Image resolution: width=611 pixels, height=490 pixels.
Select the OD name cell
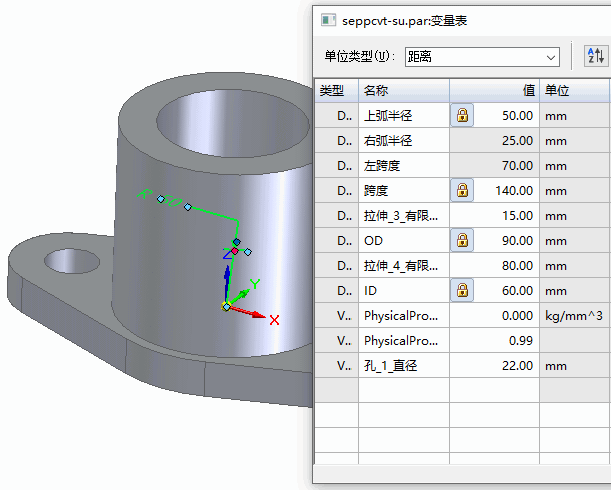pos(404,240)
